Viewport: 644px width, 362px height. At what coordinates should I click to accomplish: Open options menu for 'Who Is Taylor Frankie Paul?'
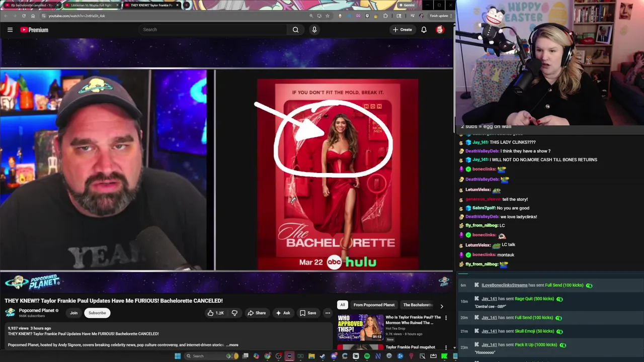pyautogui.click(x=446, y=318)
